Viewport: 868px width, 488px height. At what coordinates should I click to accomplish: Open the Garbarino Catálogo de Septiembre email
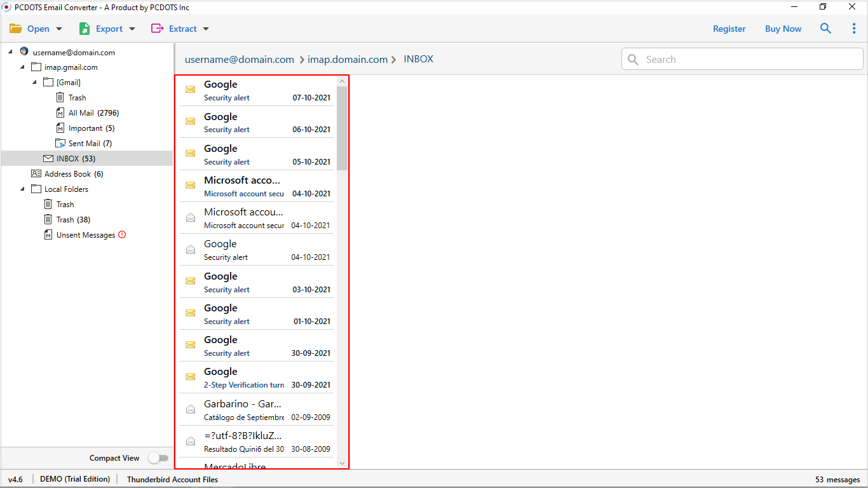tap(256, 410)
